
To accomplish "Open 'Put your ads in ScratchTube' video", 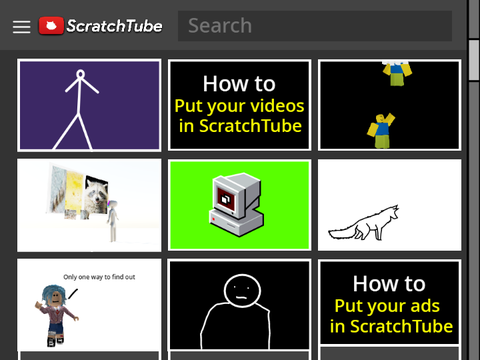I will tap(390, 302).
